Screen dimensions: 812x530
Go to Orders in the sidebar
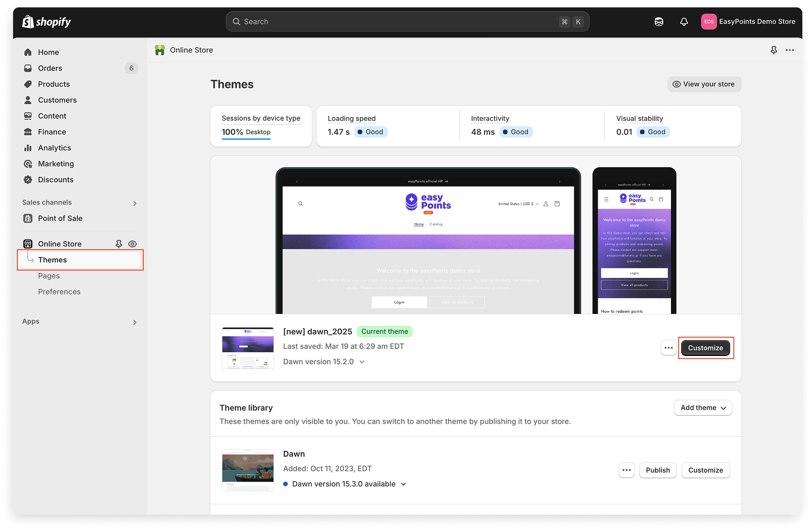pyautogui.click(x=50, y=68)
